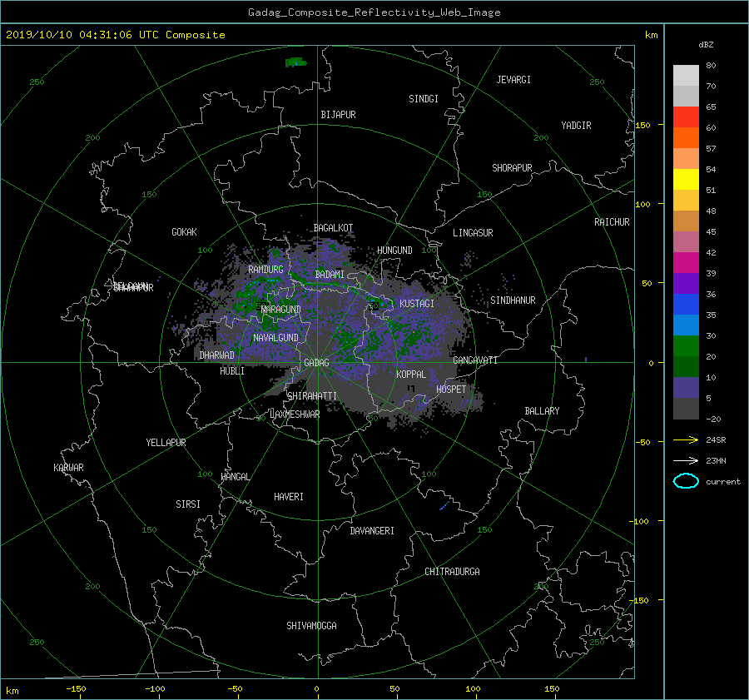
Task: Click the timestamp 2019/10/10 04:31:06 UTC Composite
Action: [x=115, y=35]
